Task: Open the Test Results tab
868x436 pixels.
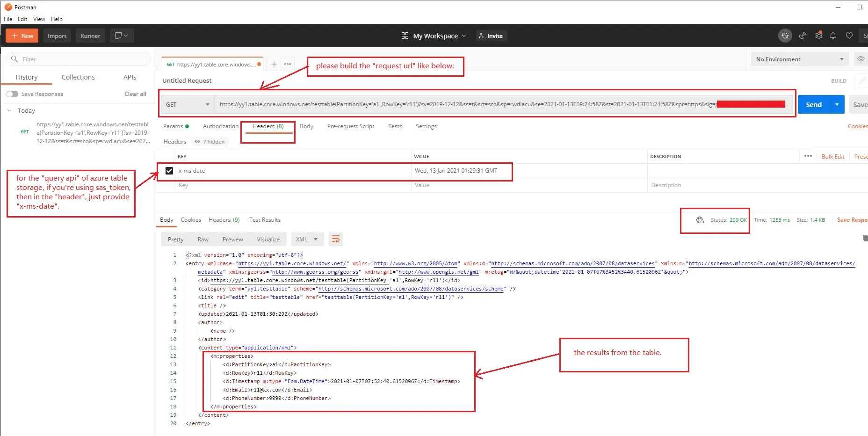Action: click(x=265, y=220)
